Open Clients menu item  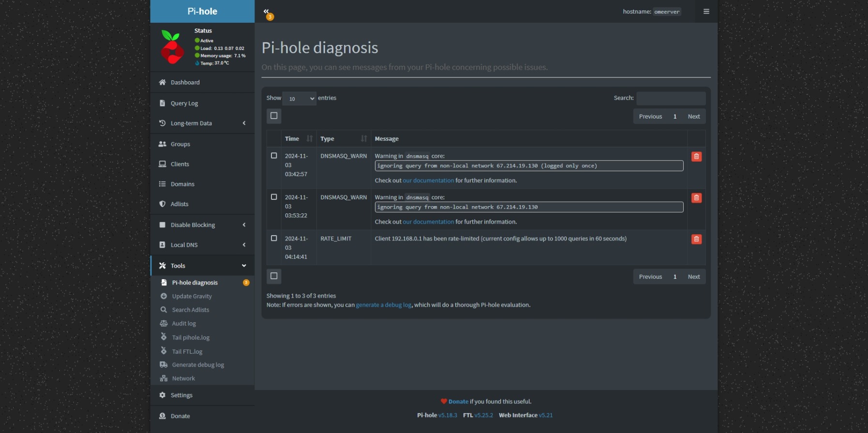202,164
